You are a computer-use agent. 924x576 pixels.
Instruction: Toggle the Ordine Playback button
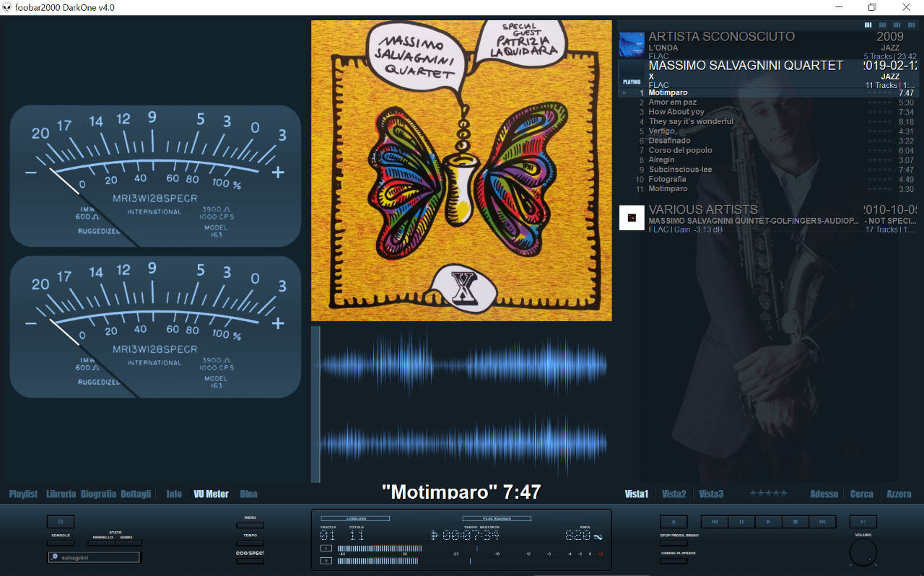click(674, 561)
